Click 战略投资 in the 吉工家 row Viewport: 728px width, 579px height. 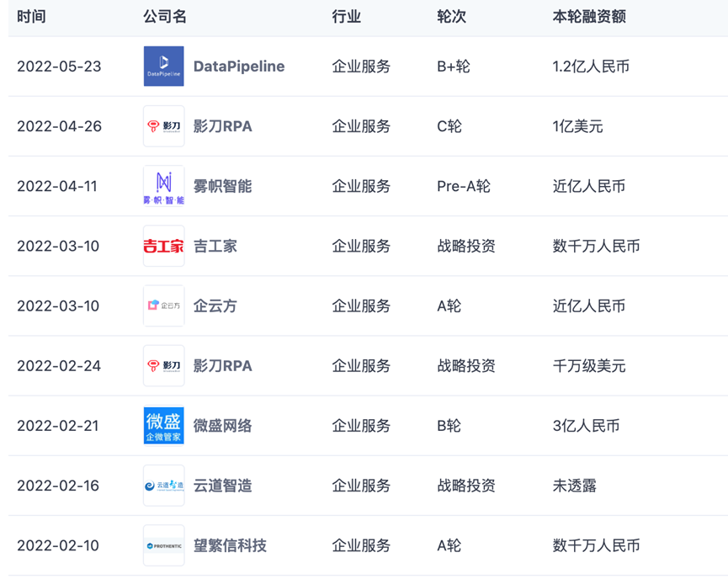(x=466, y=246)
